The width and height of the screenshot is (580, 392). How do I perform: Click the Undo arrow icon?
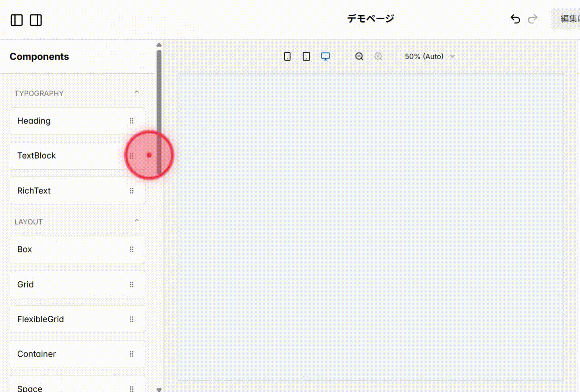tap(515, 19)
